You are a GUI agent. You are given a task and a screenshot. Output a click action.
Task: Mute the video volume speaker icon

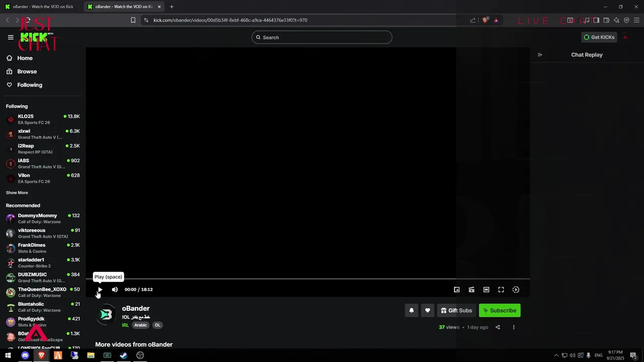(115, 290)
